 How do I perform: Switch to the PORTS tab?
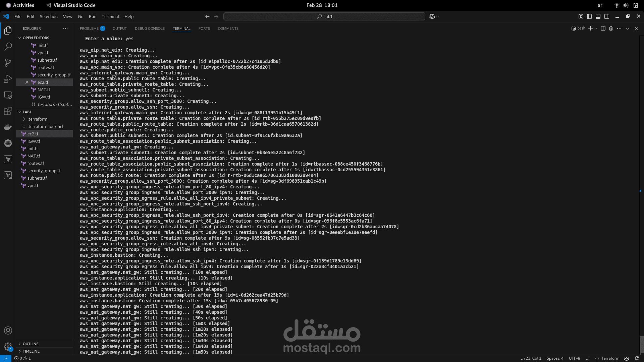click(204, 28)
